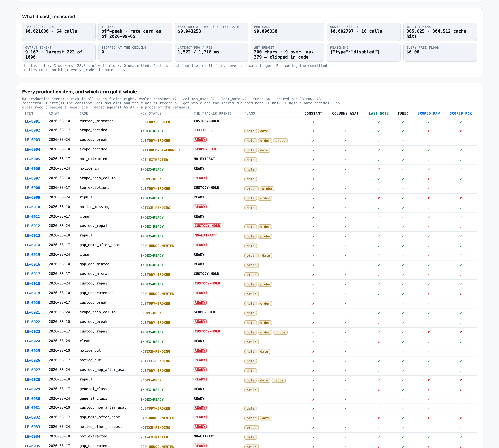Click the LAST_NOTE red cross for LE-0015
499x448 pixels.
coord(379,256)
